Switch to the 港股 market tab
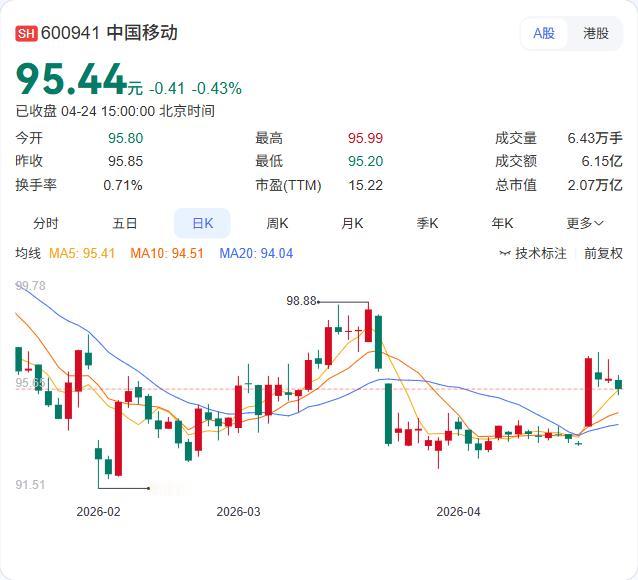The height and width of the screenshot is (580, 638). (x=596, y=33)
